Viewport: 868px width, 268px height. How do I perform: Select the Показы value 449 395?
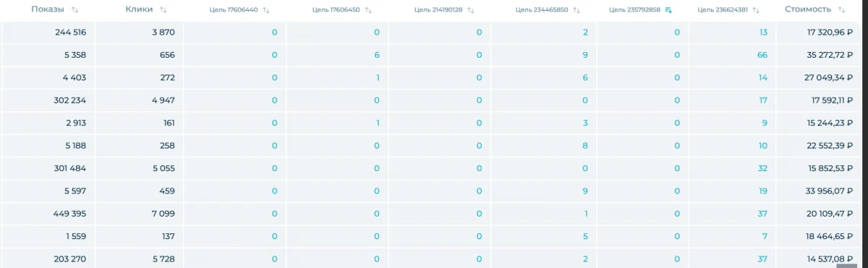pos(70,213)
